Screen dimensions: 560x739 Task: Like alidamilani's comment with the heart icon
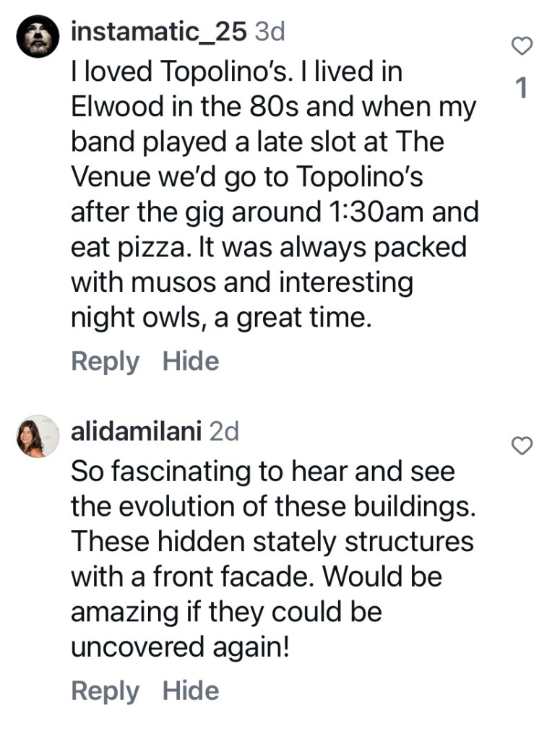click(522, 447)
